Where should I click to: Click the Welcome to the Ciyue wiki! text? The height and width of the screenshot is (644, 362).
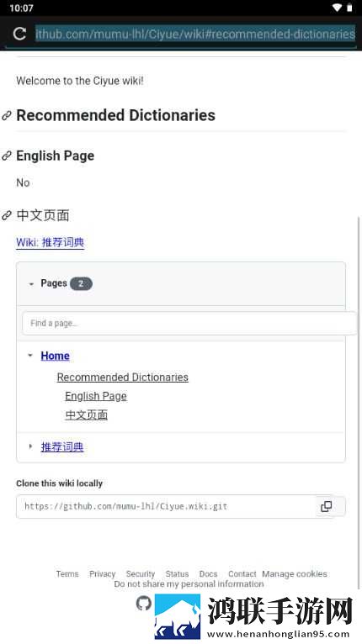80,81
